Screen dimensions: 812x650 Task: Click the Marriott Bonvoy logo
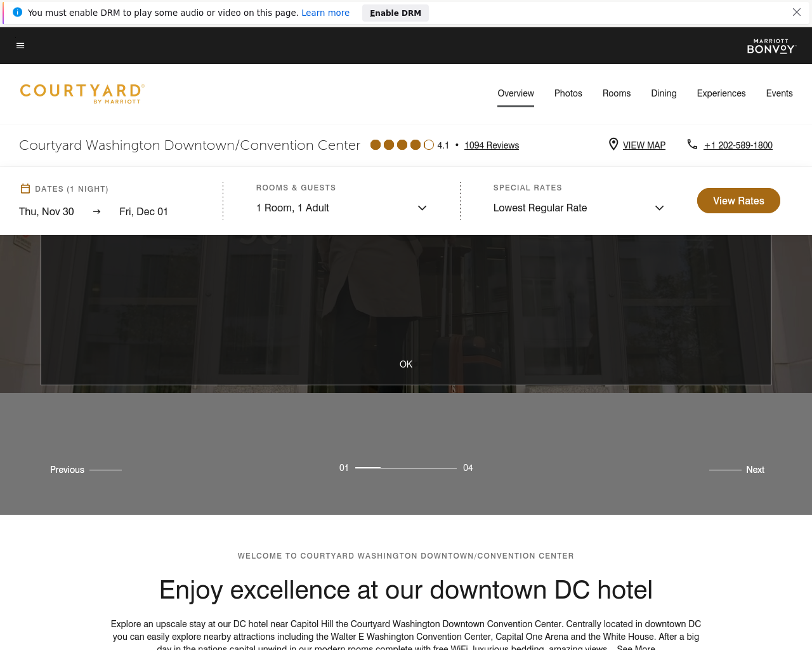pos(771,46)
